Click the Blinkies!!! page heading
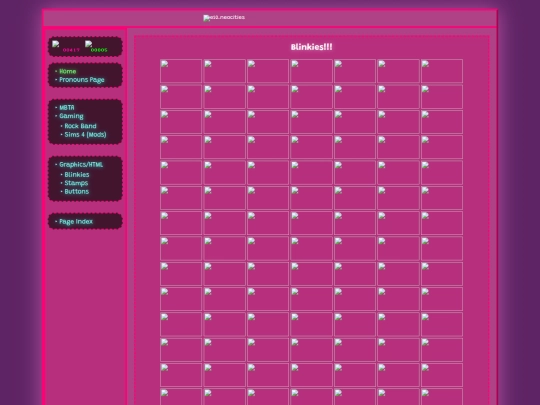 pyautogui.click(x=311, y=47)
